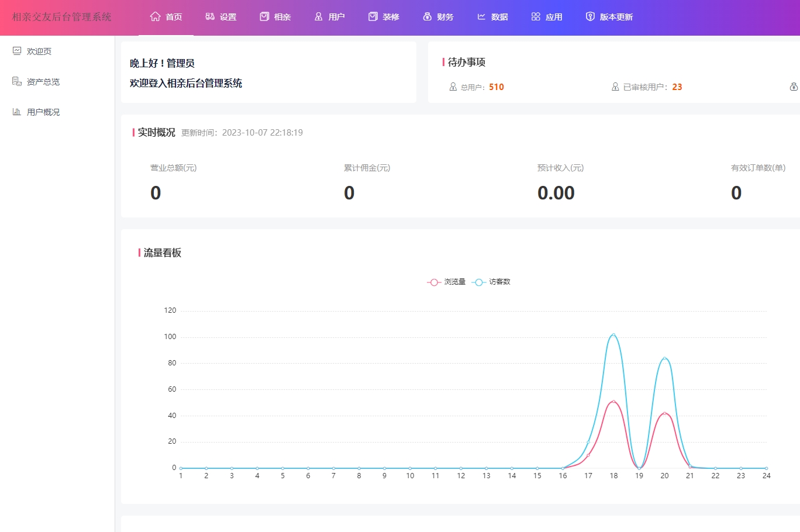The width and height of the screenshot is (800, 532).
Task: Click the home icon in top navigation
Action: (x=155, y=17)
